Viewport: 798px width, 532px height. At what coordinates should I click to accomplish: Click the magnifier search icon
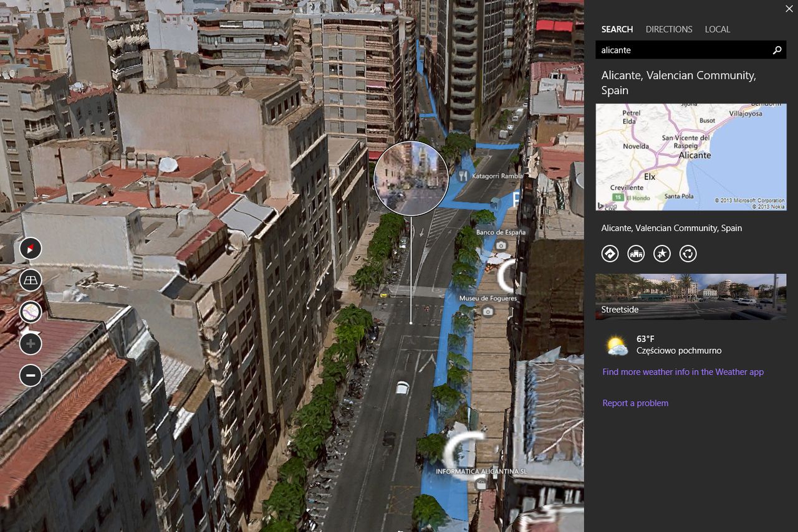[x=777, y=50]
